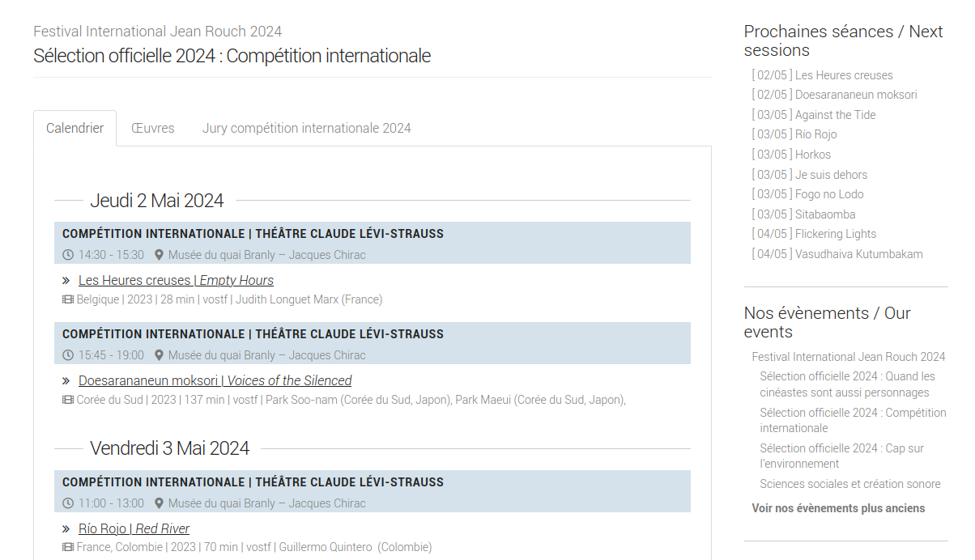Open Les Heures creuses | Empty Hours link

(x=176, y=280)
